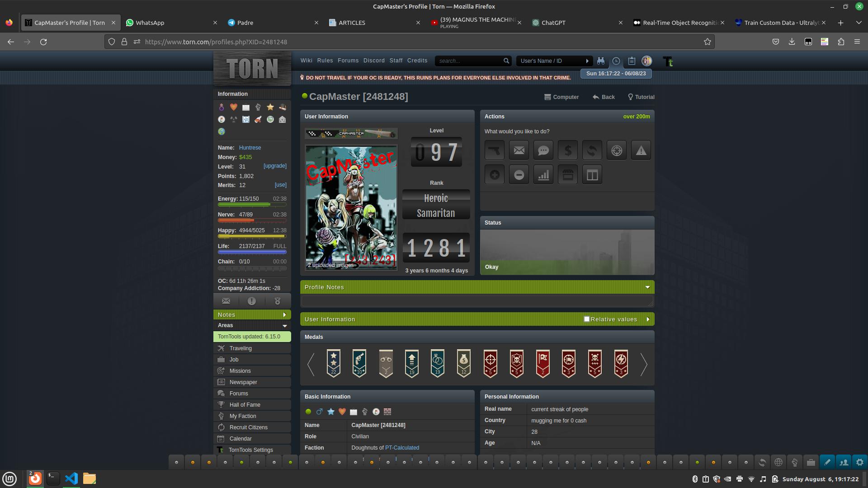
Task: Open the PT-Calculated faction link
Action: point(402,448)
